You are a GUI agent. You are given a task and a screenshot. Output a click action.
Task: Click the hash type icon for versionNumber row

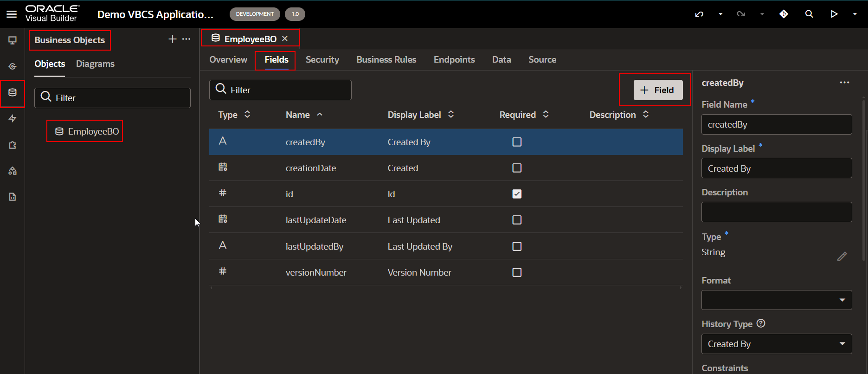223,271
